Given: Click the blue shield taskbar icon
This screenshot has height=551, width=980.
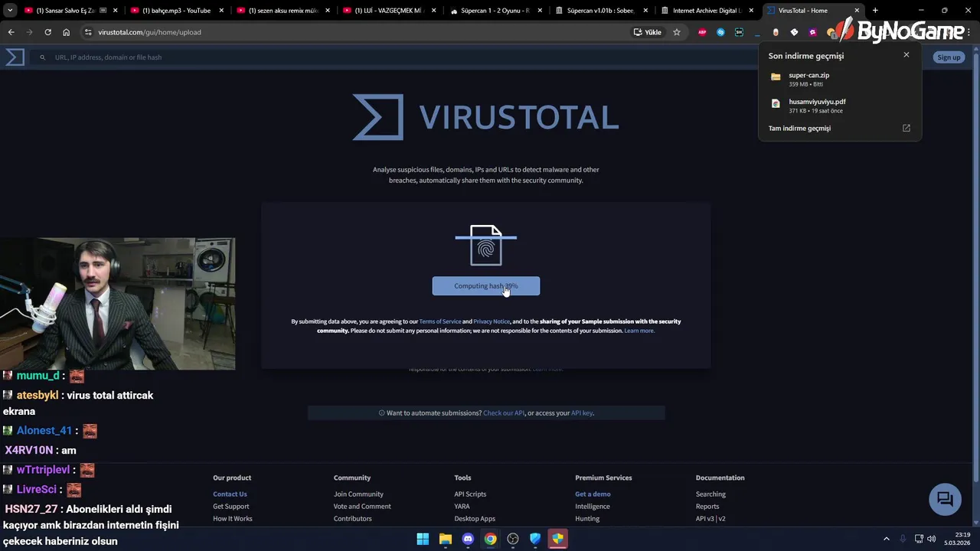Looking at the screenshot, I should 535,539.
